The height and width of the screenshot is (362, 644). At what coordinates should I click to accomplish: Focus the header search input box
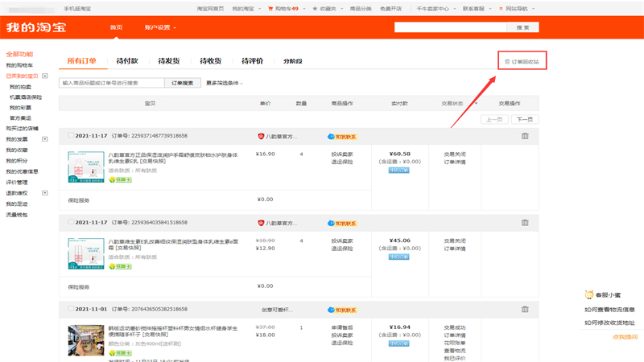coord(451,27)
